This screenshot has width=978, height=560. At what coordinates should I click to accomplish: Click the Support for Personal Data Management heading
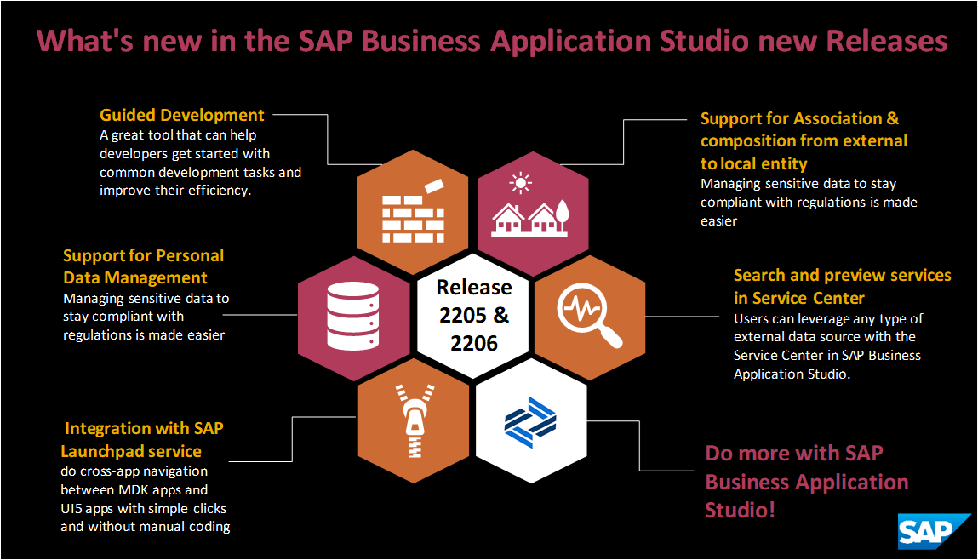coord(144,266)
